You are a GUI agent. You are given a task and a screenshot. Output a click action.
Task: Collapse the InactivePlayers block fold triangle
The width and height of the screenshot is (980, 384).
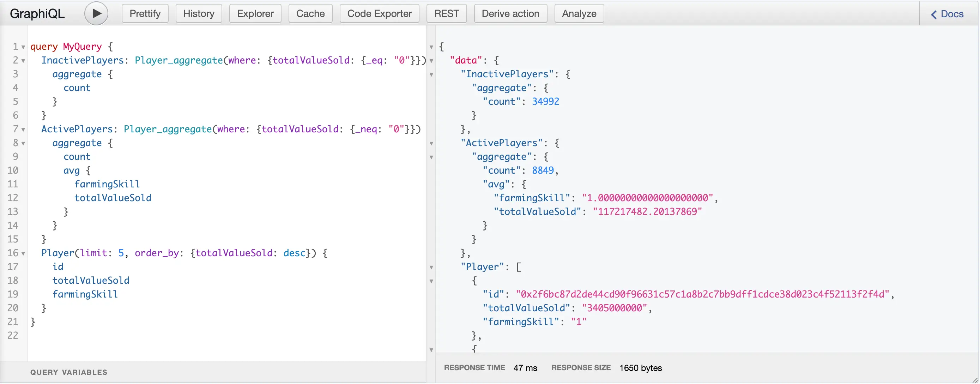[x=23, y=61]
